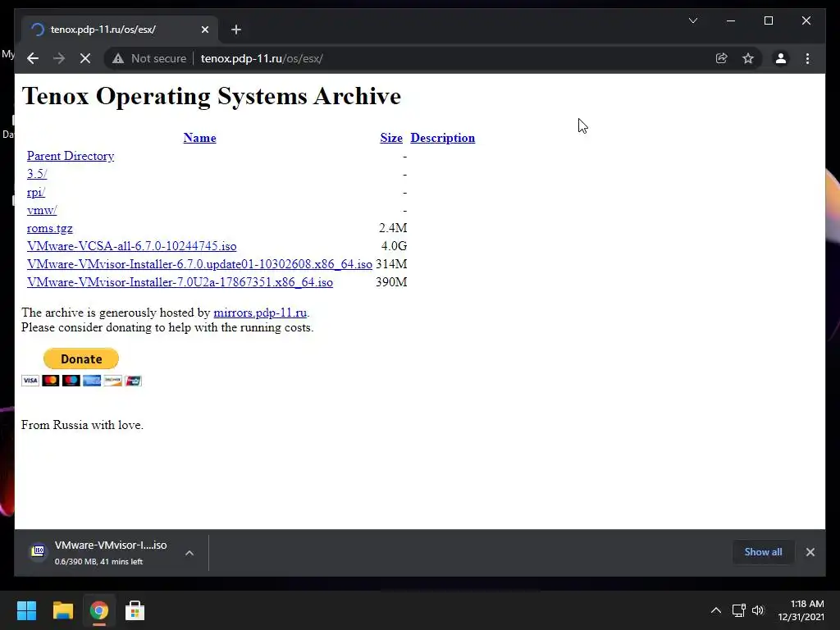Download the VMvisor-Installer-6.7.0.update01 iso

pyautogui.click(x=199, y=264)
